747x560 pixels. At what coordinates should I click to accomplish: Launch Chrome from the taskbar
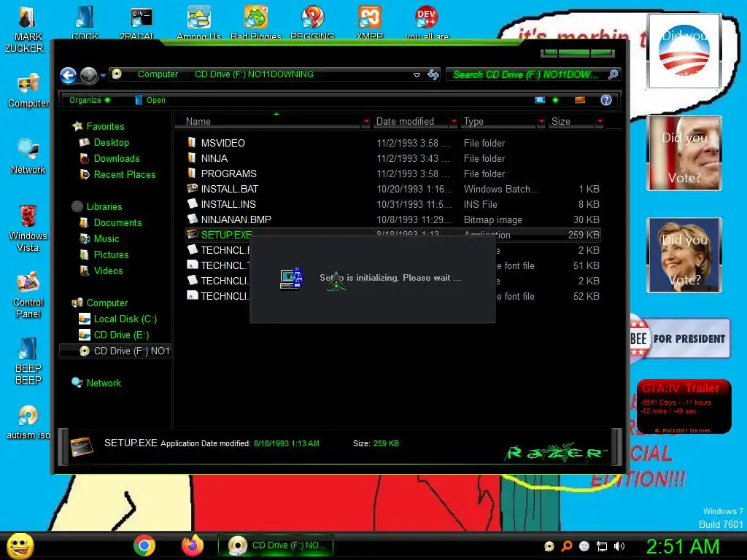coord(144,545)
